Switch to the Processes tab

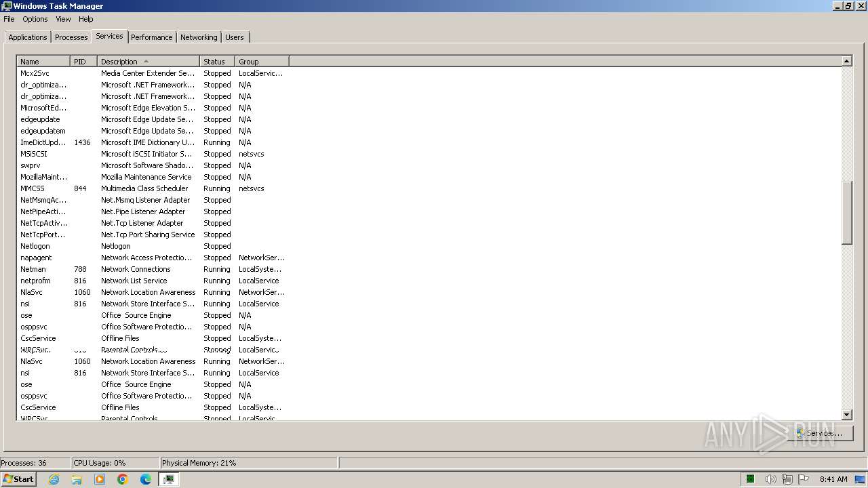coord(71,37)
